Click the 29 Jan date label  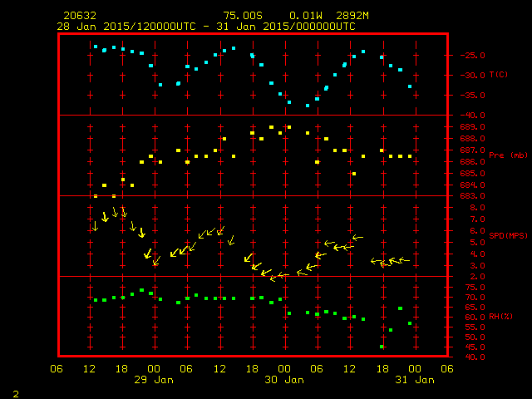[154, 380]
